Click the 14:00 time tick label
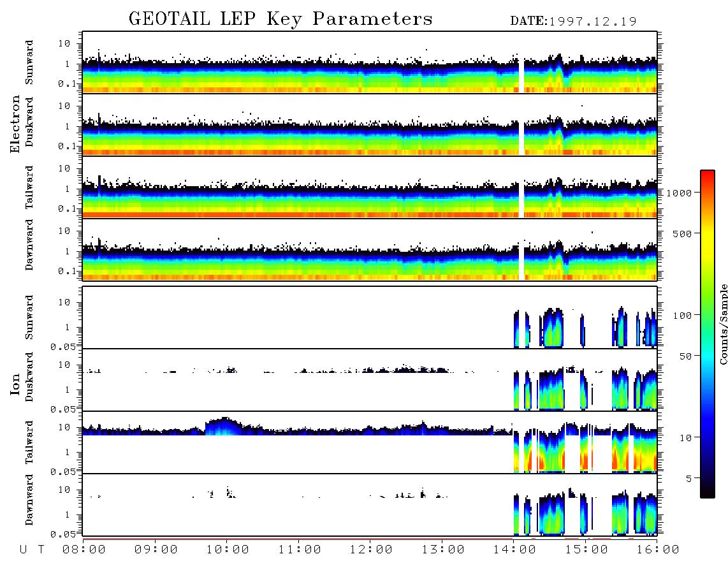The height and width of the screenshot is (561, 728). coord(514,550)
